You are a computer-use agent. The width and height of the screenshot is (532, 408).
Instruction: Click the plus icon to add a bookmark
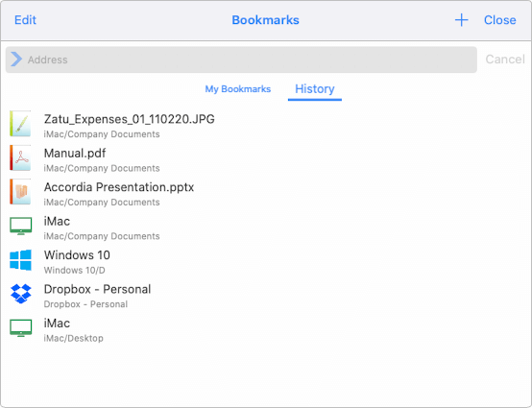click(462, 20)
